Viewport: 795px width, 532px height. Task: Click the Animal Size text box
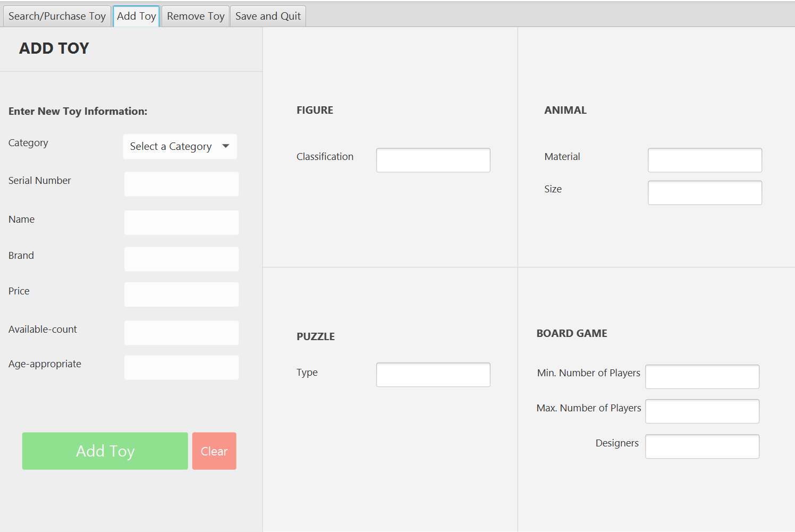coord(705,193)
